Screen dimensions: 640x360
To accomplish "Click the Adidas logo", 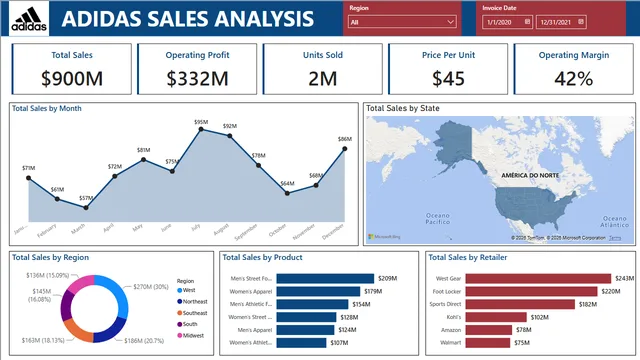I will coord(29,19).
